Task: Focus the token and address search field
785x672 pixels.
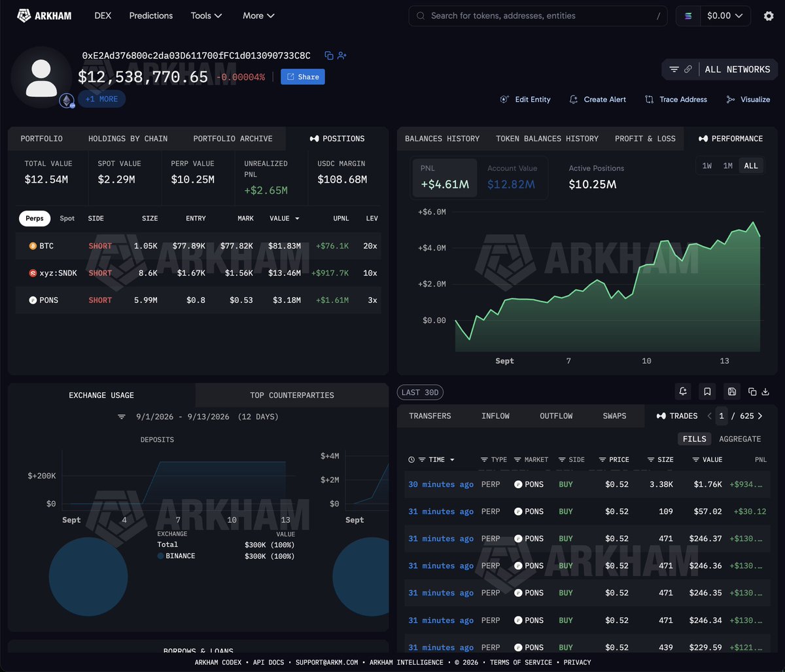Action: point(538,16)
